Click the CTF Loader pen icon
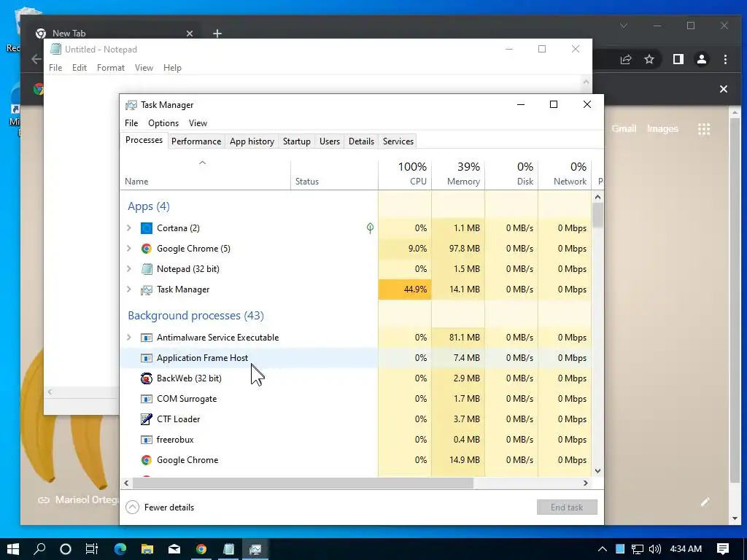747x560 pixels. pyautogui.click(x=146, y=419)
